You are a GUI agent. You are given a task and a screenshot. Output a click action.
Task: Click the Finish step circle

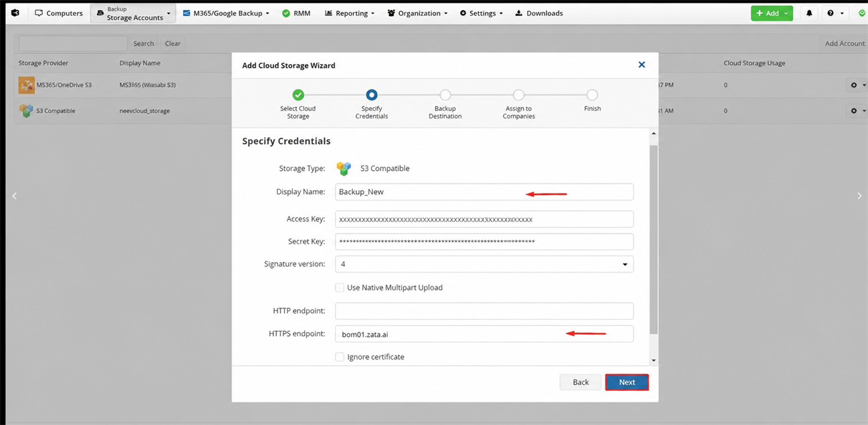tap(592, 95)
